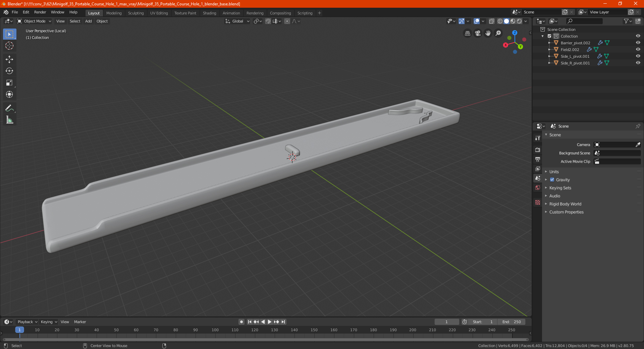Switch to UV Editing workspace tab
This screenshot has width=644, height=349.
(159, 13)
